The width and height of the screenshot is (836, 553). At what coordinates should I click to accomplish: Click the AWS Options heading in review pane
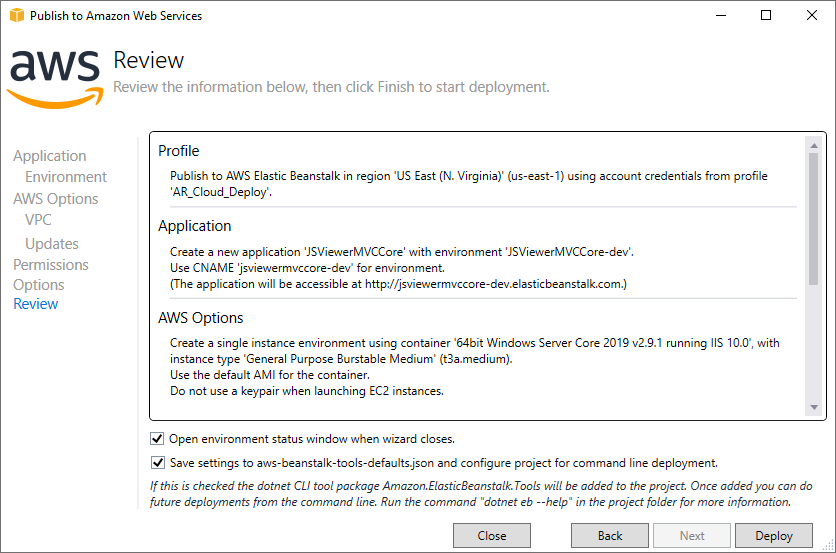pos(200,318)
